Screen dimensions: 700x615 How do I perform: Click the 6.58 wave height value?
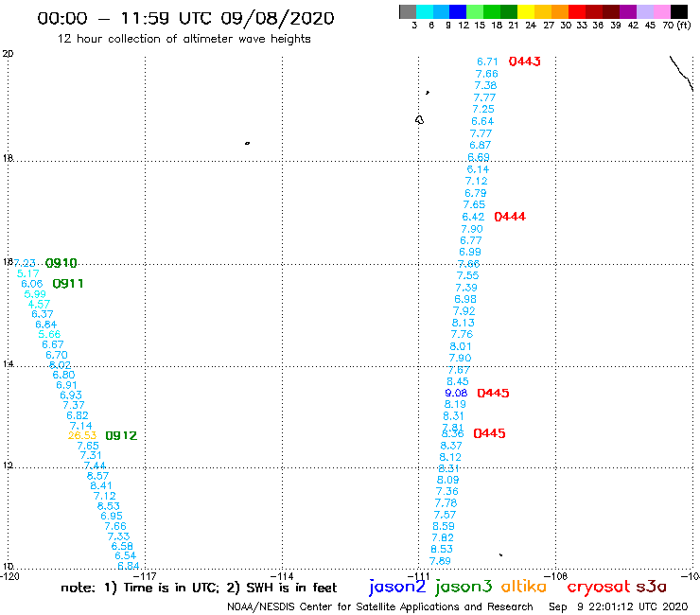click(x=122, y=546)
